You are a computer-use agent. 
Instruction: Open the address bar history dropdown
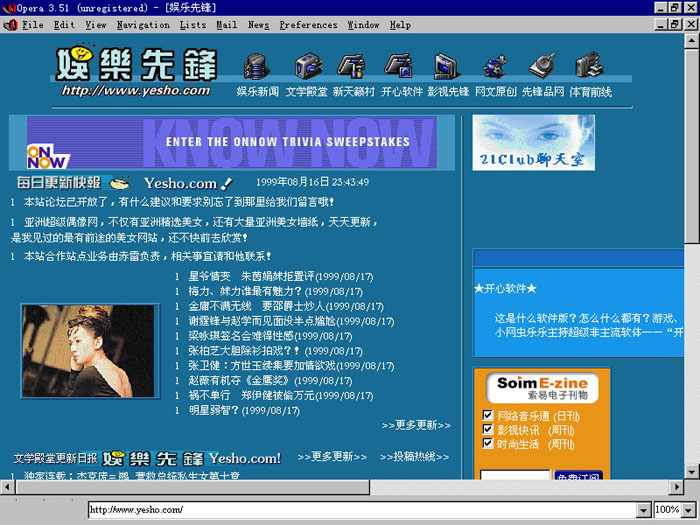(643, 510)
